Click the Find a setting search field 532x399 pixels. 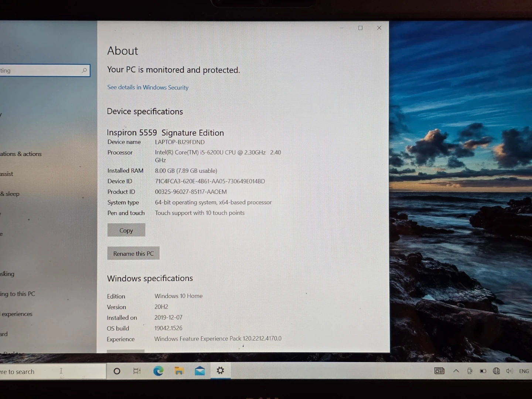tap(41, 71)
